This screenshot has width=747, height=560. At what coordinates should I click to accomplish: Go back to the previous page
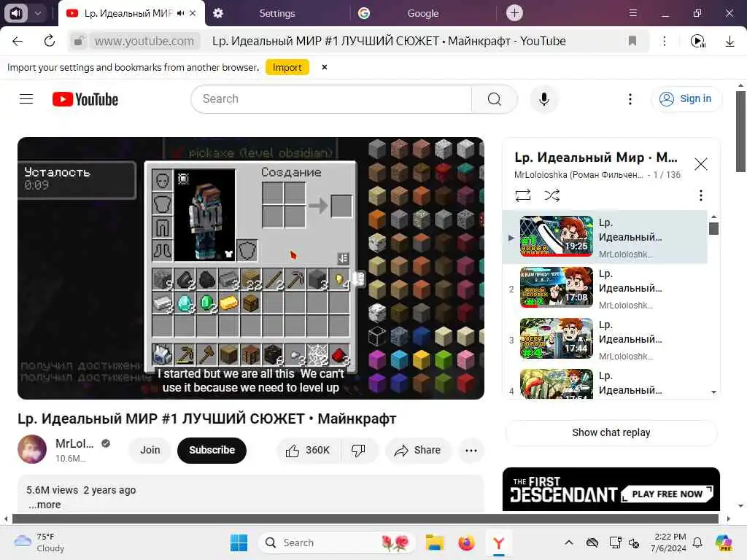pos(18,41)
